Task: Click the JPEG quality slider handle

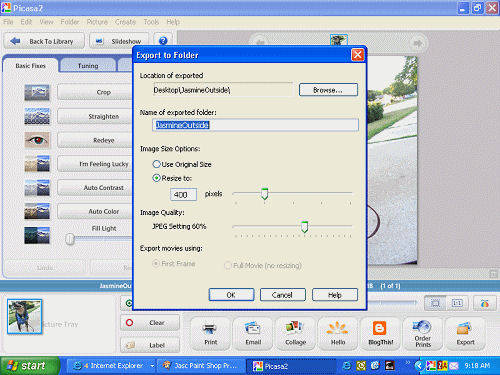Action: tap(304, 227)
